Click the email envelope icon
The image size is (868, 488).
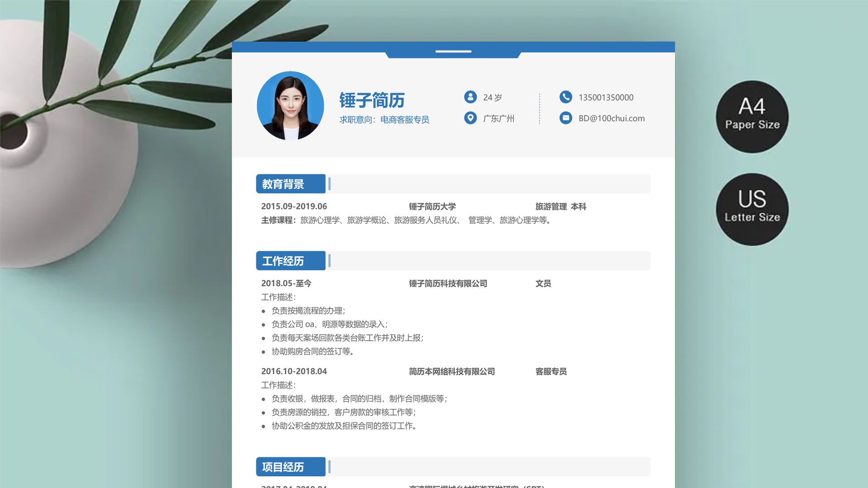click(566, 118)
